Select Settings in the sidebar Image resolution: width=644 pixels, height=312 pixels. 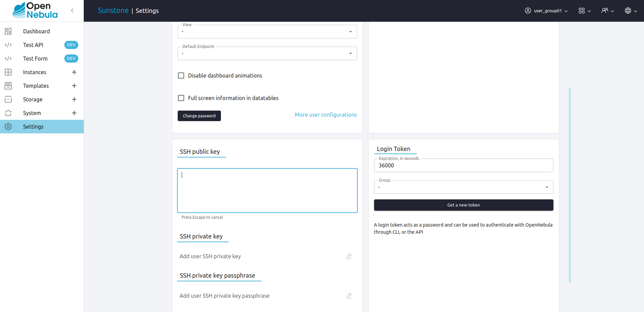click(42, 127)
